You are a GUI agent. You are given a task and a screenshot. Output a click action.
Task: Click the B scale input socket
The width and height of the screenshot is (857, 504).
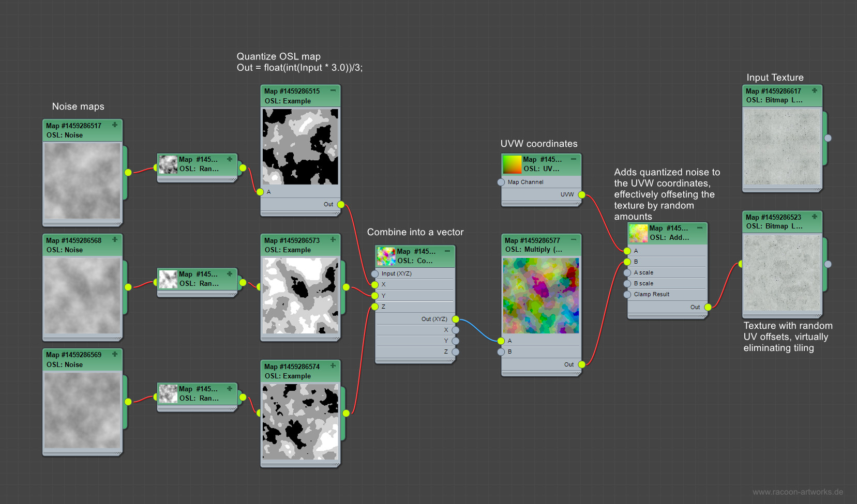(x=627, y=284)
